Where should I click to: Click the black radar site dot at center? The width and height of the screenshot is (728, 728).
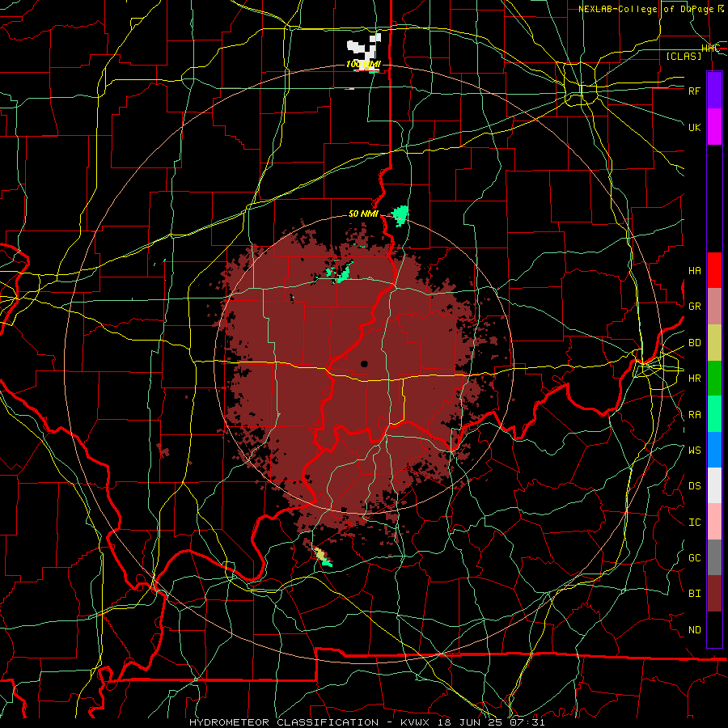pos(364,364)
